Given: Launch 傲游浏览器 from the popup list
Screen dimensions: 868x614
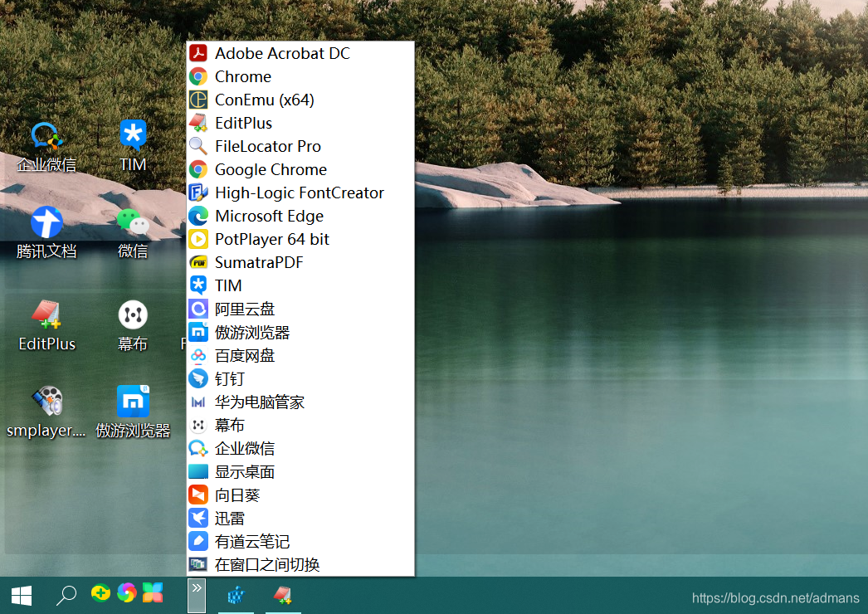Looking at the screenshot, I should [x=300, y=332].
